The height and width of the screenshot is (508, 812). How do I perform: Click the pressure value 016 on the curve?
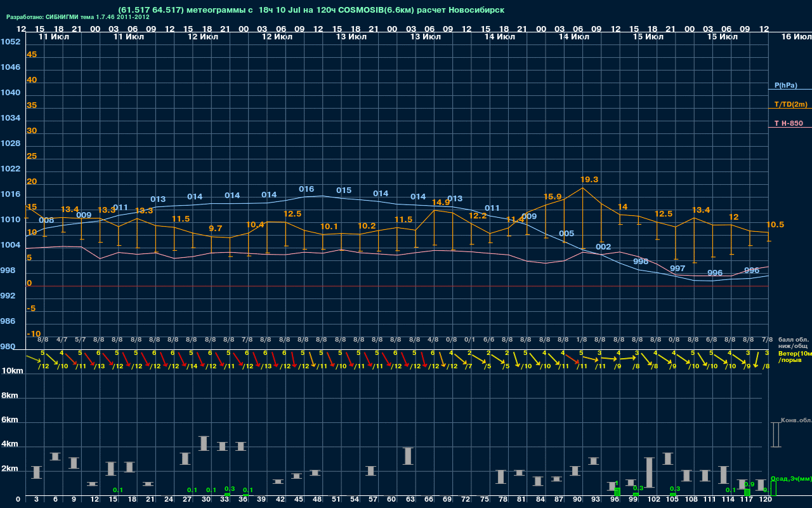point(306,189)
